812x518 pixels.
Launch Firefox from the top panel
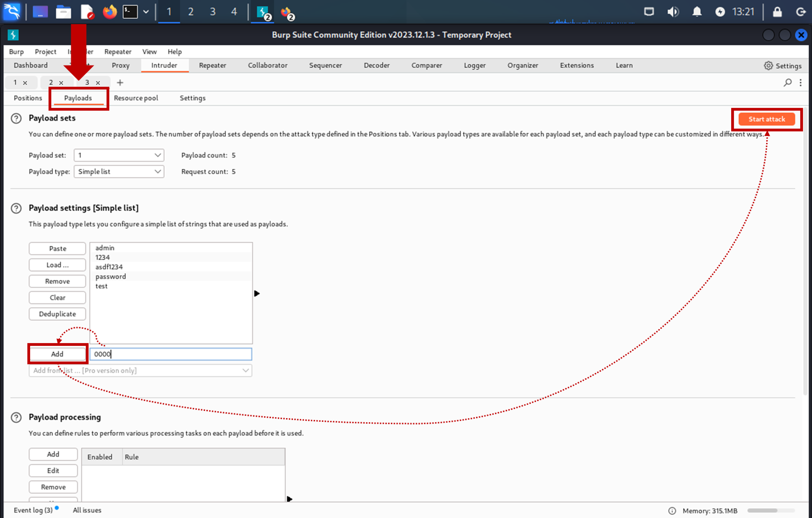(109, 12)
